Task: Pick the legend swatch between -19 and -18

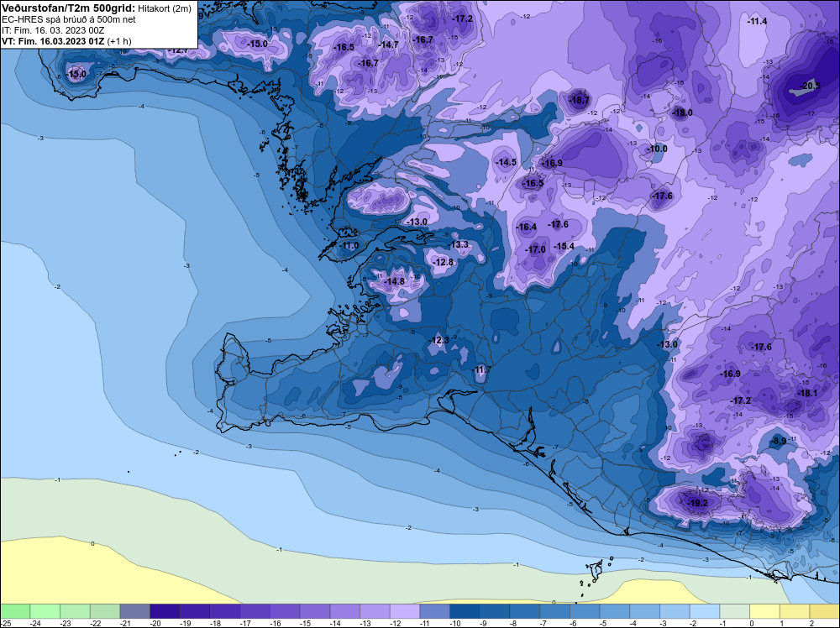Action: click(195, 611)
